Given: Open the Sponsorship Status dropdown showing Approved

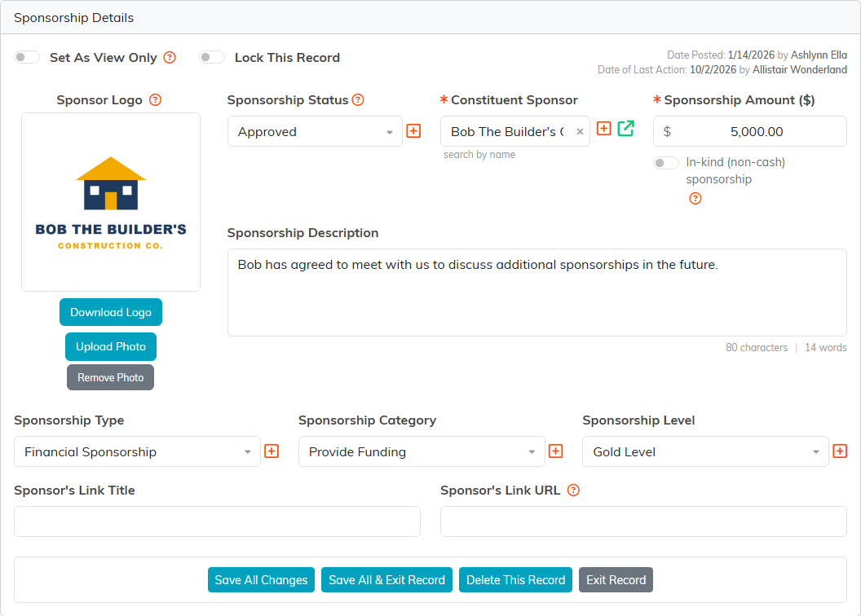Looking at the screenshot, I should coord(316,132).
